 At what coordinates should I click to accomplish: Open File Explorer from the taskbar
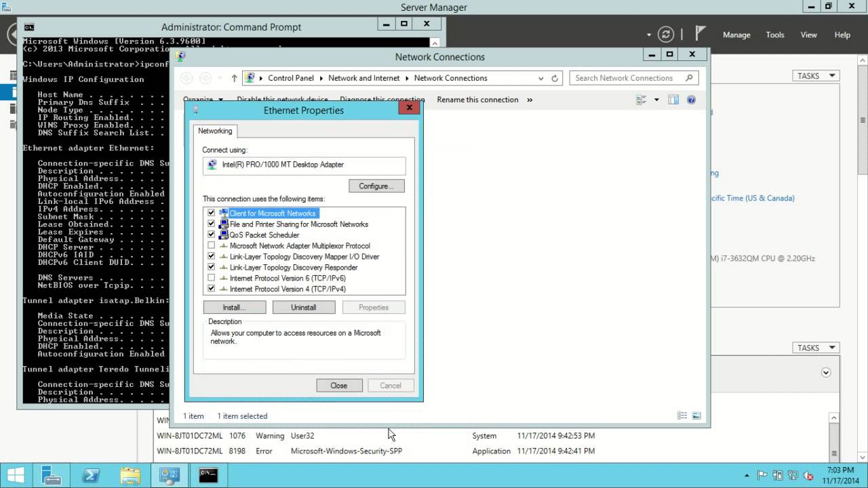[x=130, y=475]
